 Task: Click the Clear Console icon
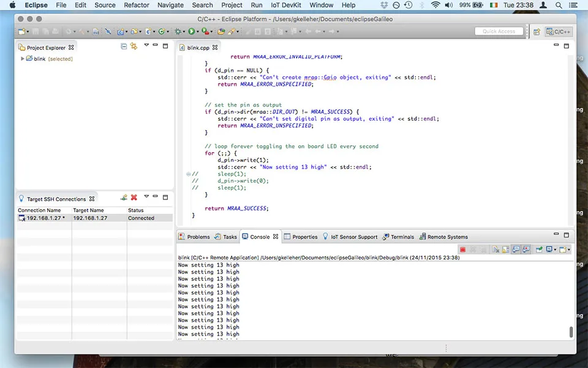(496, 250)
